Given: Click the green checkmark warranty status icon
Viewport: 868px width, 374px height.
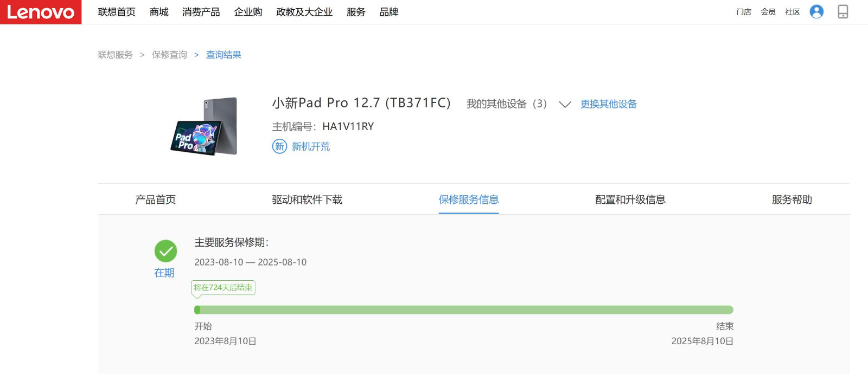Looking at the screenshot, I should [165, 251].
